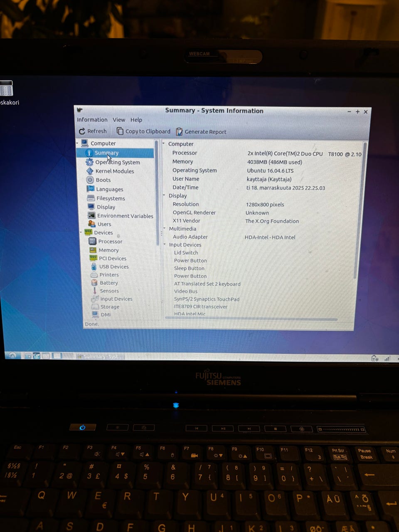Open the Storage drive icon
399x532 pixels.
[95, 306]
